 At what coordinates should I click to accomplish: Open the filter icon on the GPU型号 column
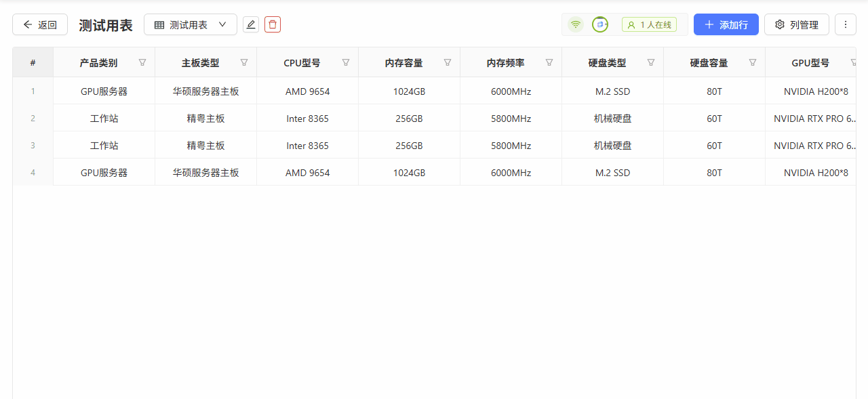pos(853,62)
